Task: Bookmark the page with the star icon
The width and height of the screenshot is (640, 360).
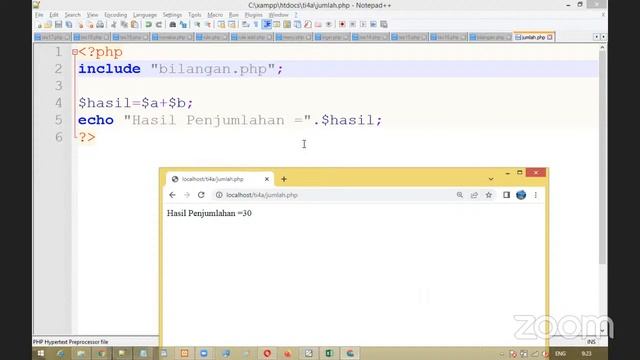Action: (x=489, y=195)
